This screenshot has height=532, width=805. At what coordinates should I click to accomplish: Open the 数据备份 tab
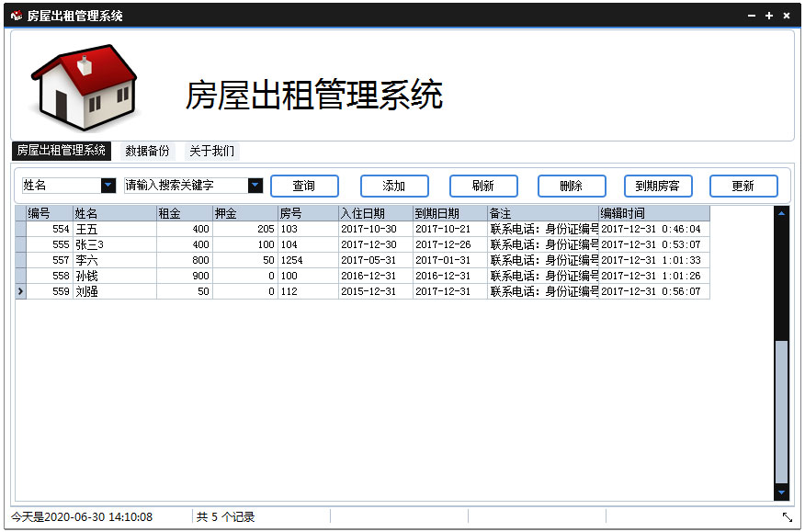click(147, 151)
